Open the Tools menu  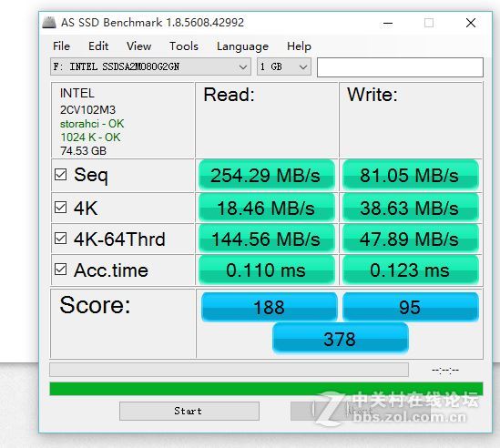tap(184, 46)
